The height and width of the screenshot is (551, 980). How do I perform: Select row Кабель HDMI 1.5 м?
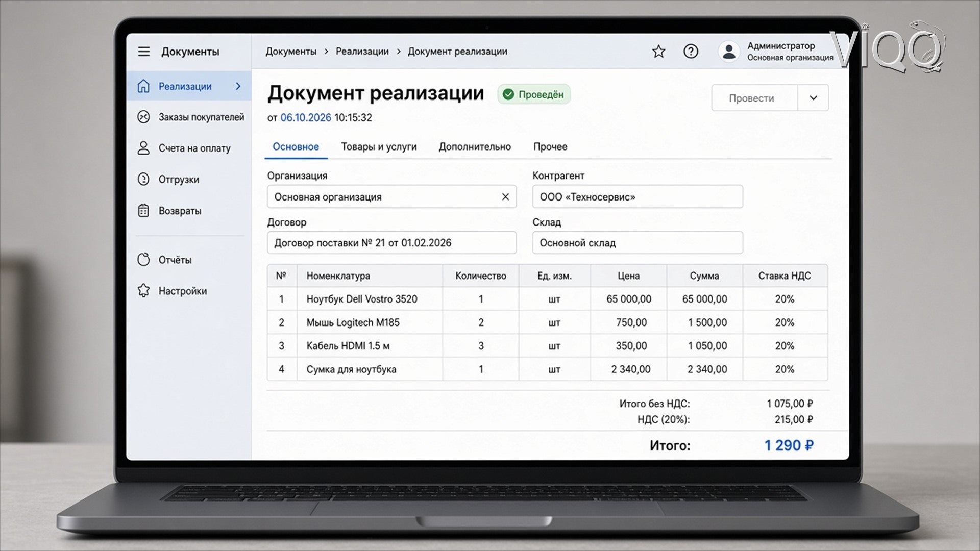tap(547, 346)
